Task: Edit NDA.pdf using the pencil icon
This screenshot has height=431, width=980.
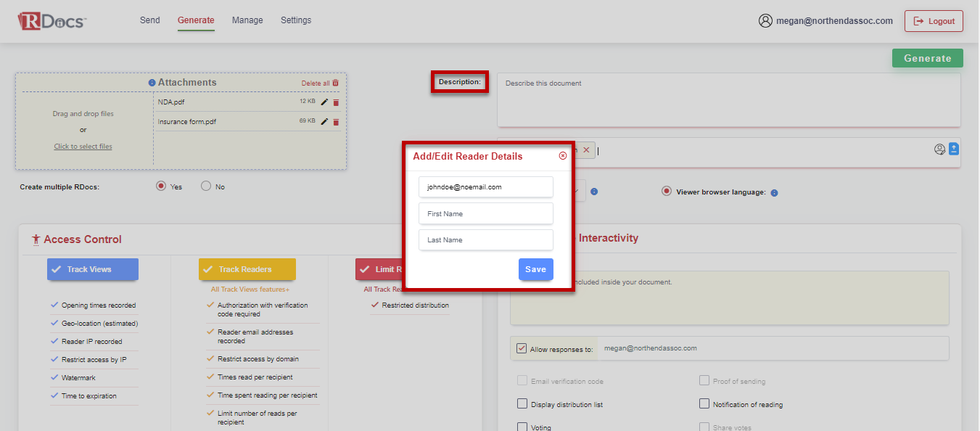Action: tap(323, 102)
